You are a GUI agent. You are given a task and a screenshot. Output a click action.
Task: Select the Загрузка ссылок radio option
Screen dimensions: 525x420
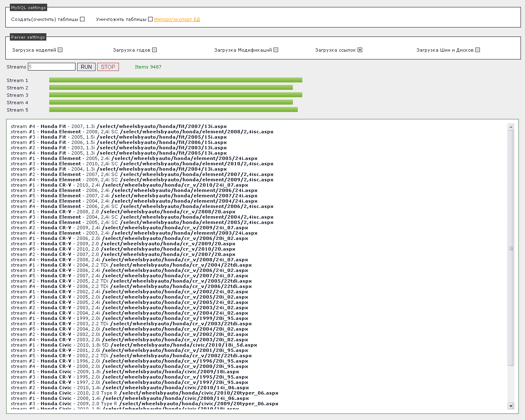[360, 50]
